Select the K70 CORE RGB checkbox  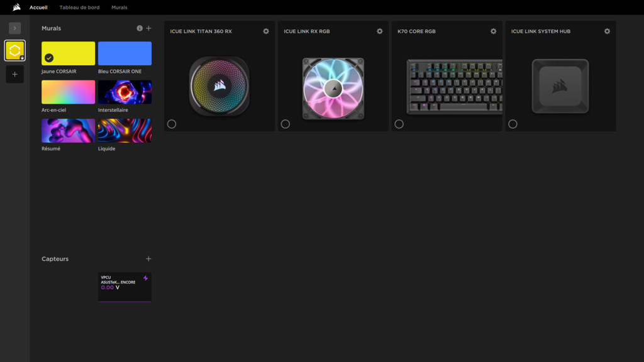pos(399,124)
